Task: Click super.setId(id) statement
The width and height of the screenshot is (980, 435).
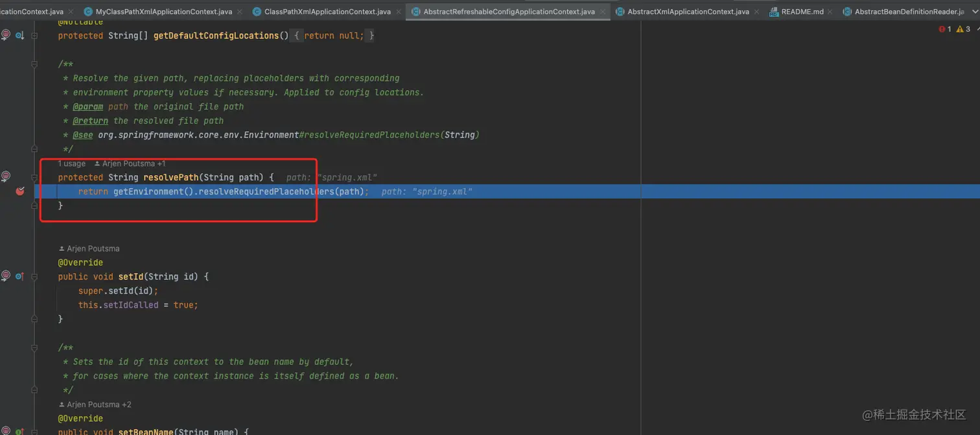Action: pos(118,290)
